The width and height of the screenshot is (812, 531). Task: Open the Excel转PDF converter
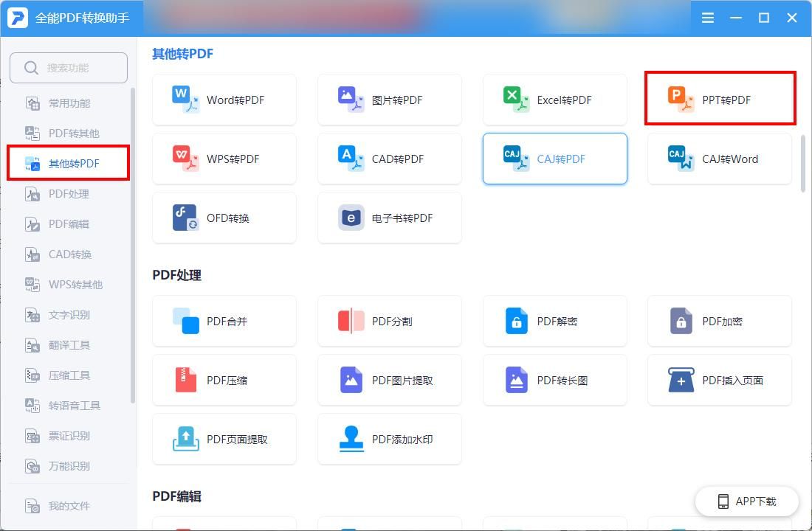click(554, 100)
